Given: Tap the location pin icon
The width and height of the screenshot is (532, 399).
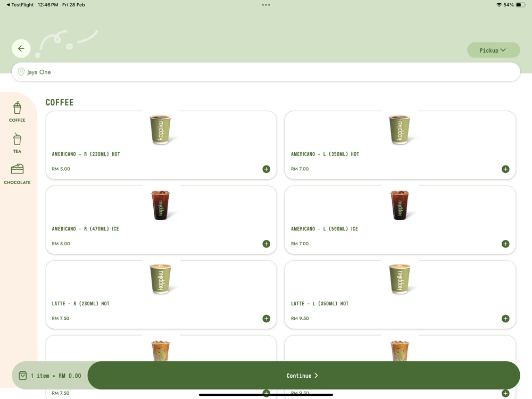Looking at the screenshot, I should 21,72.
